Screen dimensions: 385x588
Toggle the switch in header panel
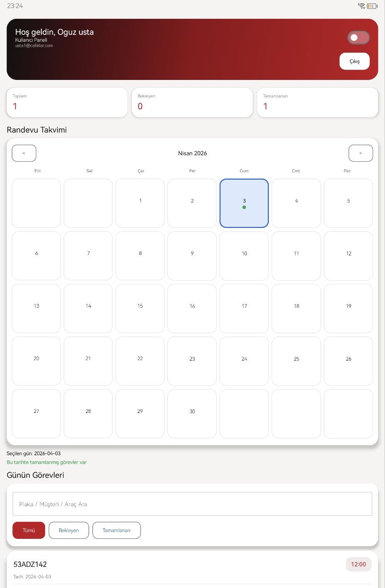(x=358, y=38)
